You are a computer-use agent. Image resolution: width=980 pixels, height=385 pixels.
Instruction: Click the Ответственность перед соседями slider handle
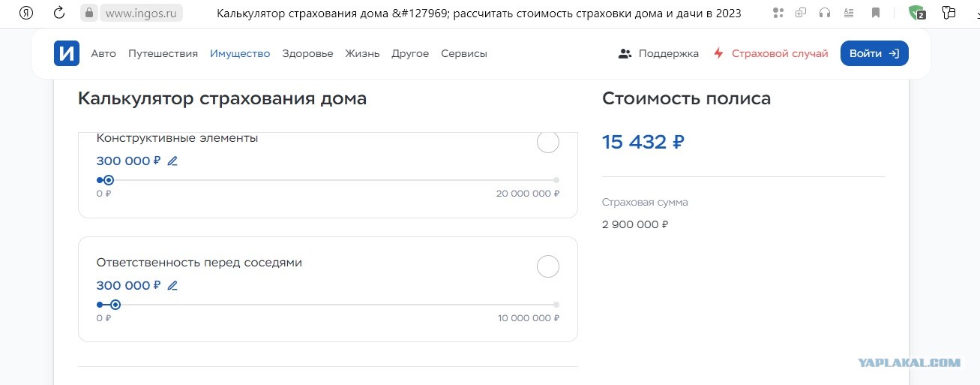115,305
